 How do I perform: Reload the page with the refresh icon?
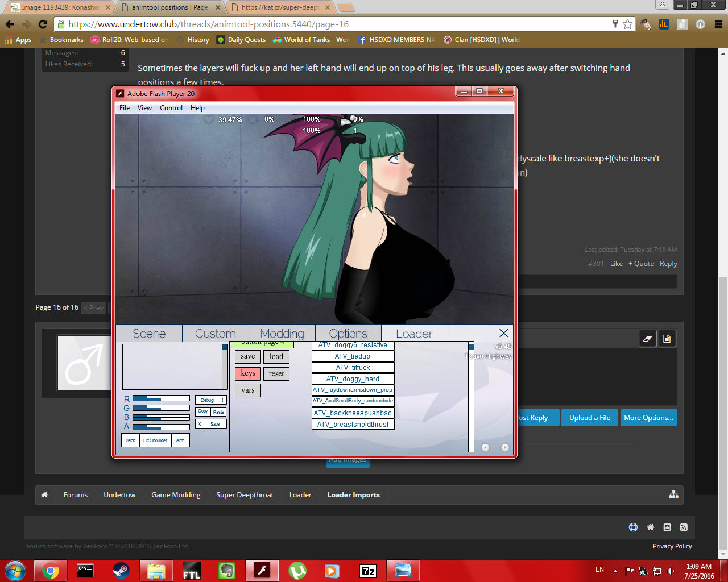(x=43, y=24)
